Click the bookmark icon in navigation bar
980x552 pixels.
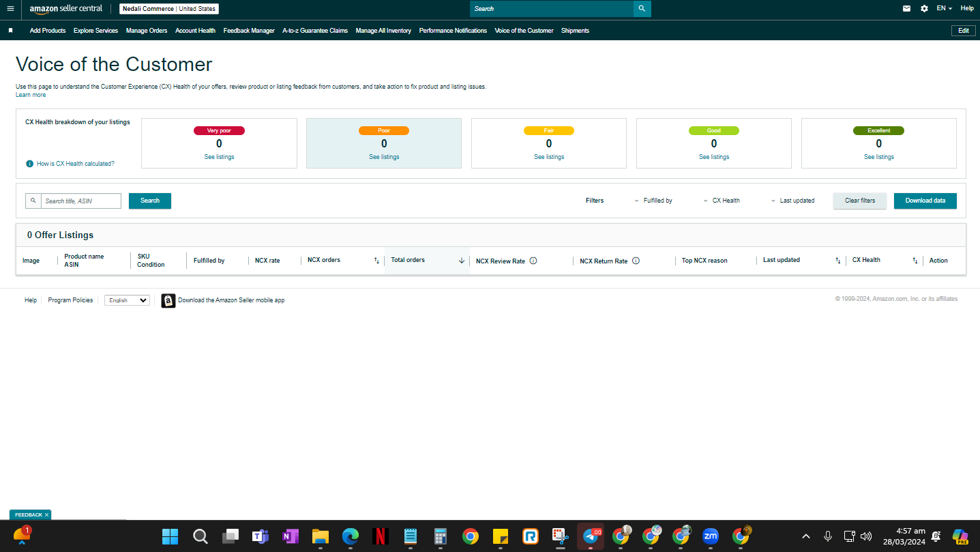(x=10, y=31)
